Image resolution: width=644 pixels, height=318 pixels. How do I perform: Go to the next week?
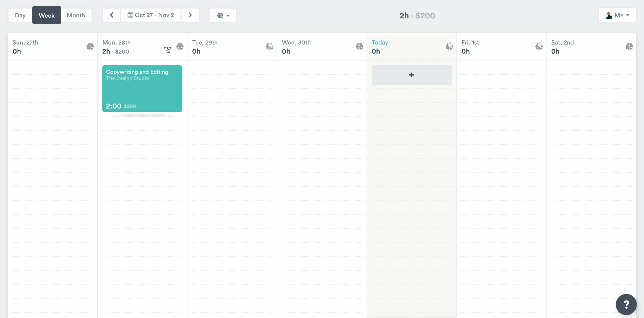click(190, 15)
